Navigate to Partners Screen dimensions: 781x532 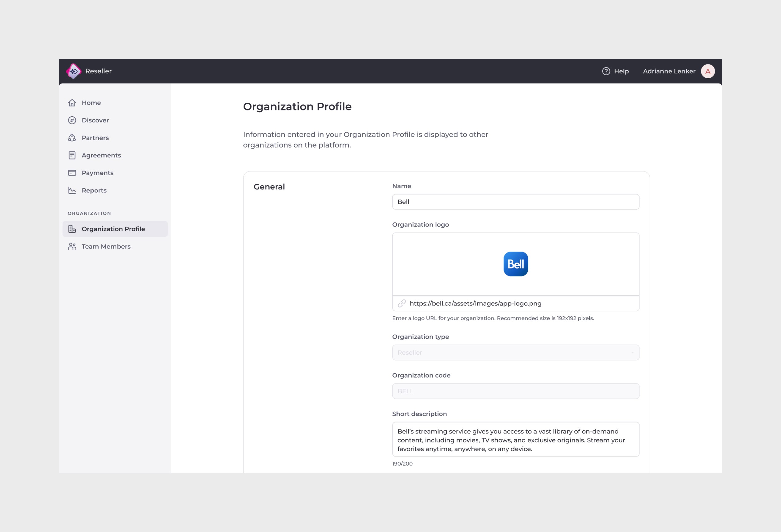tap(115, 138)
